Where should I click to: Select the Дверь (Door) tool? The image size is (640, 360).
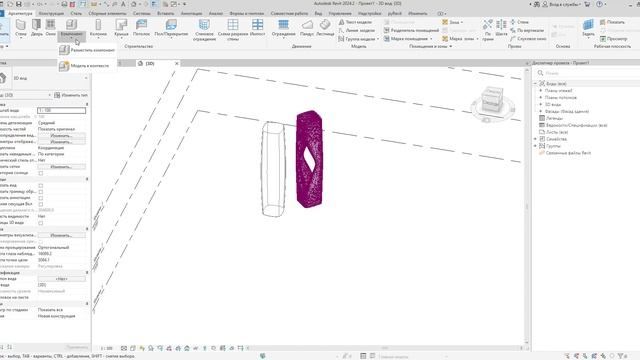(x=36, y=29)
